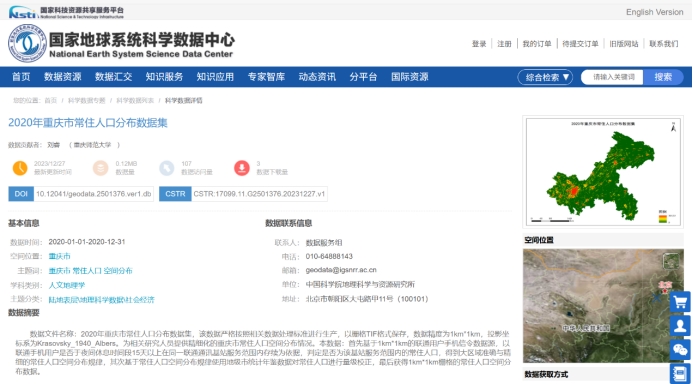Click the phone number 010-64888143
The height and width of the screenshot is (384, 693).
click(329, 256)
